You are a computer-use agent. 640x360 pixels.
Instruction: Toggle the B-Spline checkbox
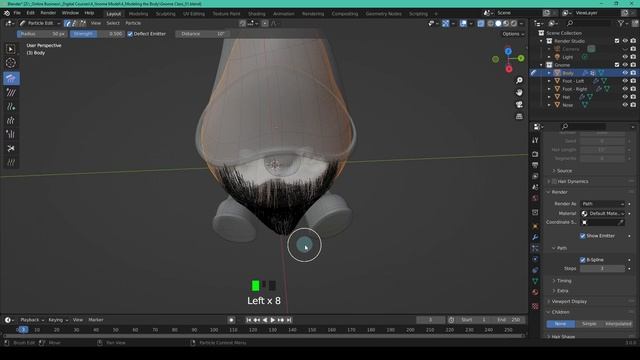tap(582, 260)
